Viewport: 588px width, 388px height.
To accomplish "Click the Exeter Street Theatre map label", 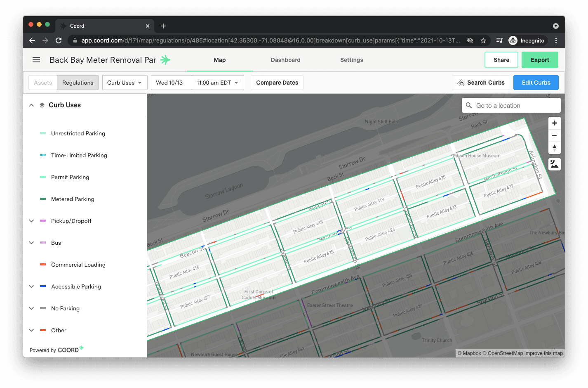I will click(330, 305).
